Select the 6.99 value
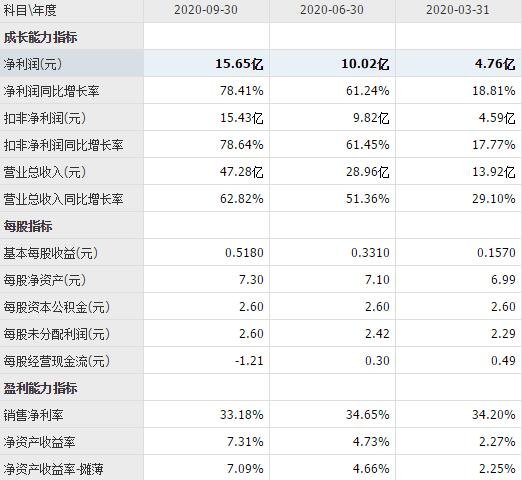This screenshot has width=522, height=480. click(x=503, y=280)
